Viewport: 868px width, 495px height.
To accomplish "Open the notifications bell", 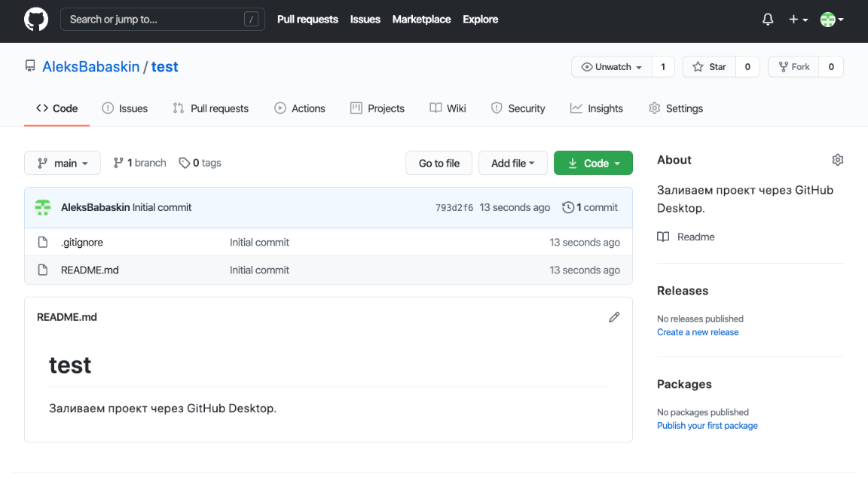I will [x=768, y=20].
